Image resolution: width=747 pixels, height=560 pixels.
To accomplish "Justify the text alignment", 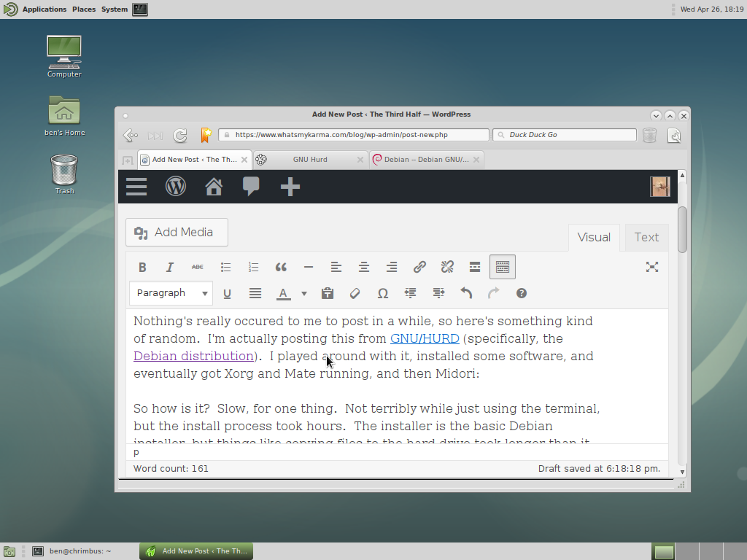I will tap(255, 293).
